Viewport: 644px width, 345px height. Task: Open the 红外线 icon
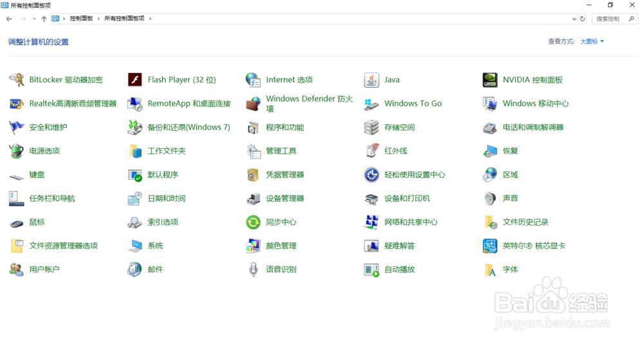[372, 151]
